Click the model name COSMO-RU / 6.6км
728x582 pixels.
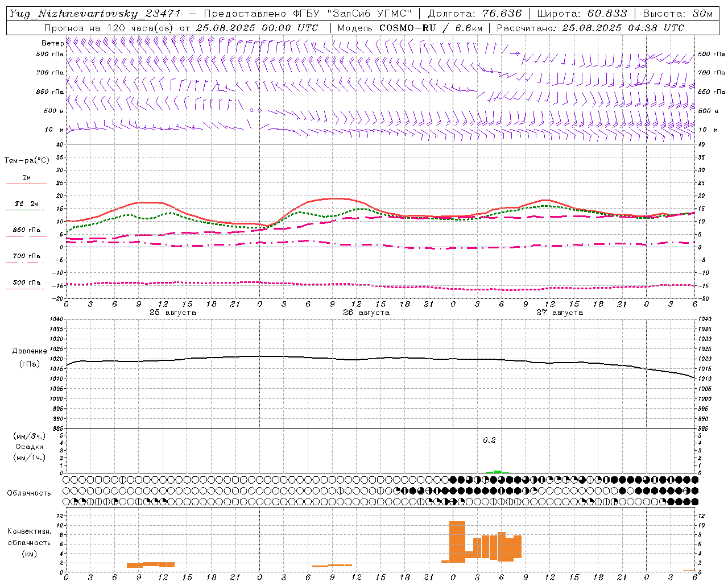[431, 28]
